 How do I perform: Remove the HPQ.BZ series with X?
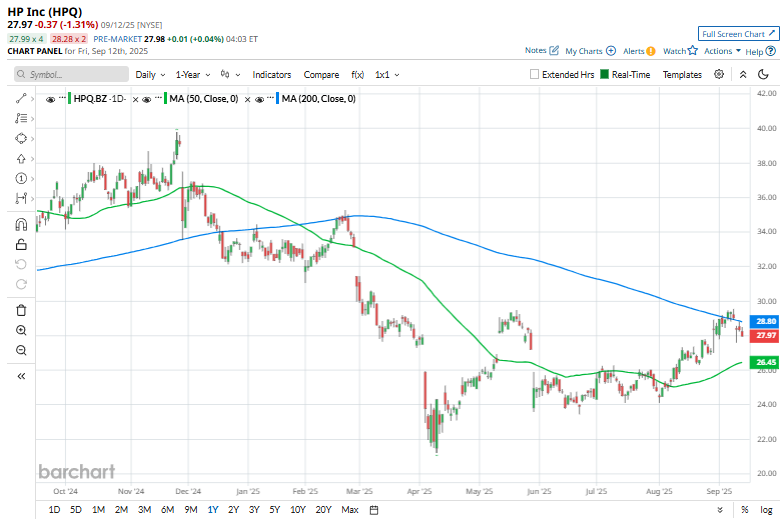coord(135,100)
